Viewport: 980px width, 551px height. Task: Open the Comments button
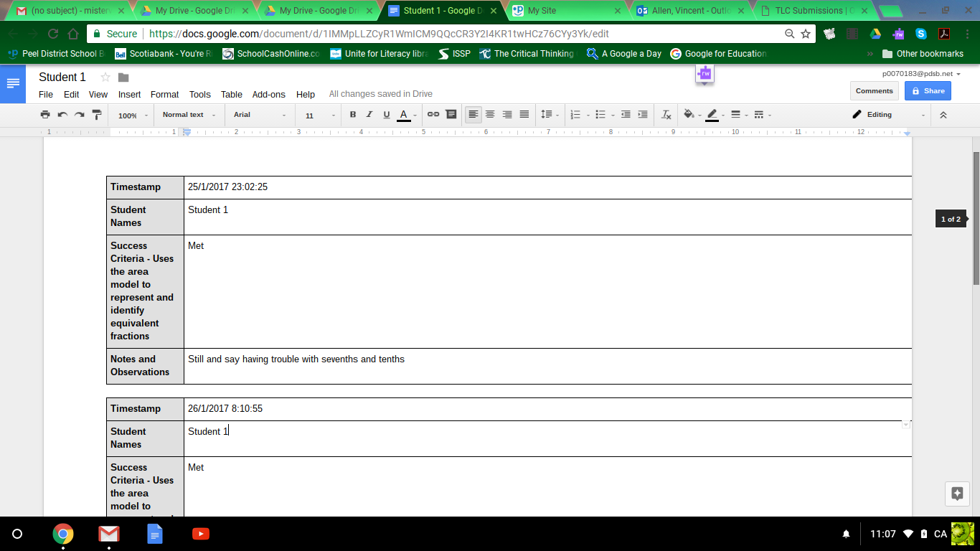(874, 91)
